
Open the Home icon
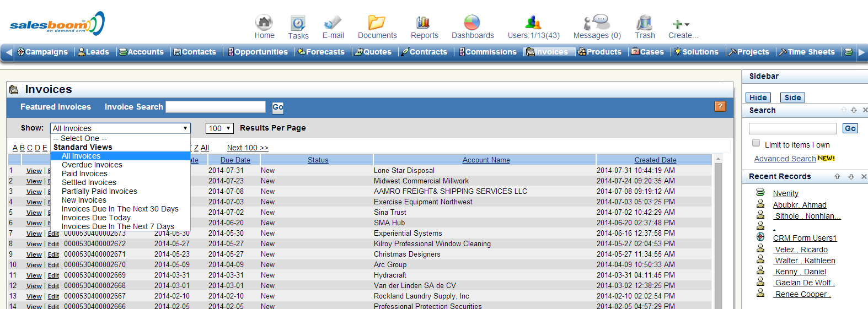[x=264, y=23]
